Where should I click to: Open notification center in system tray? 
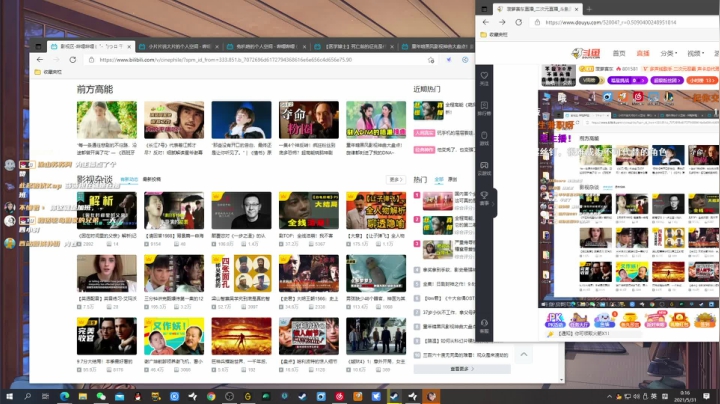click(707, 396)
